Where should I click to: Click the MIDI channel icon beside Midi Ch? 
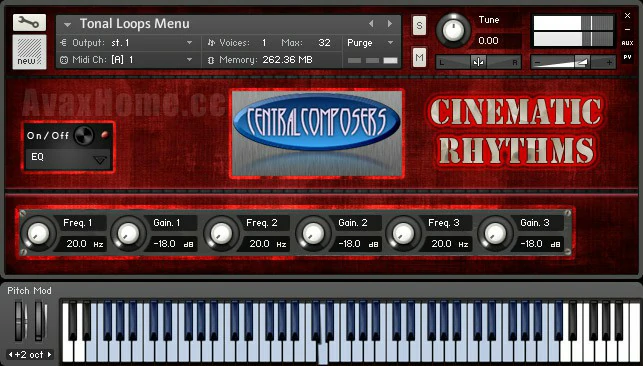(64, 60)
